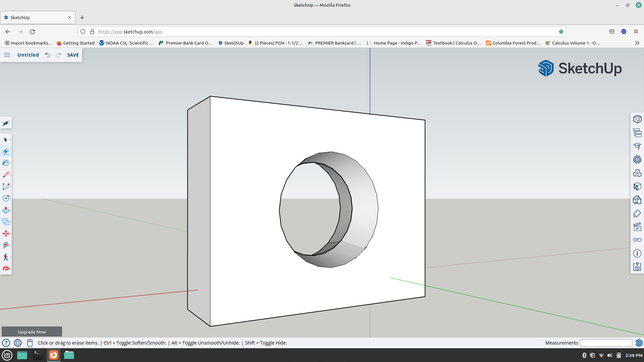Open the Columbia Forest Products bookmark

coord(513,43)
